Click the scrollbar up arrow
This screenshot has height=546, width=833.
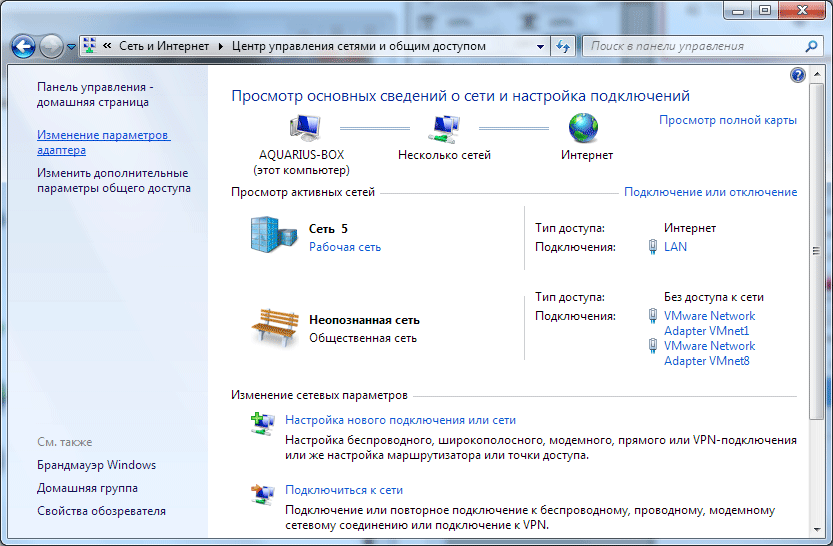[x=816, y=74]
